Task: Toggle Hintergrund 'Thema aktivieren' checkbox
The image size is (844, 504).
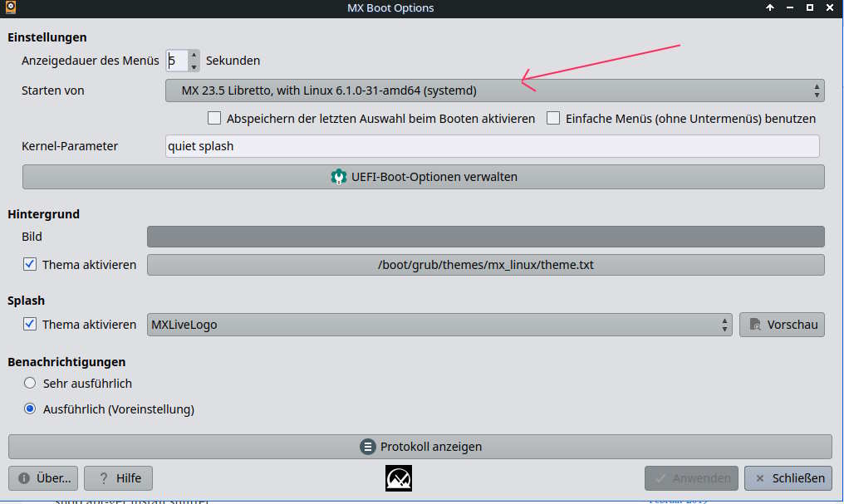Action: (30, 265)
